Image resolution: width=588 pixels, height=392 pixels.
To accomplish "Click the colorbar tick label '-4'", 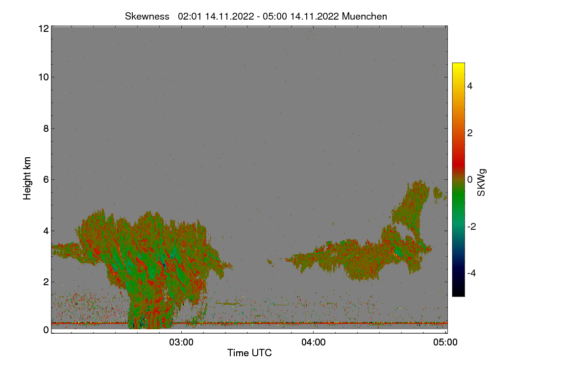I will 472,273.
